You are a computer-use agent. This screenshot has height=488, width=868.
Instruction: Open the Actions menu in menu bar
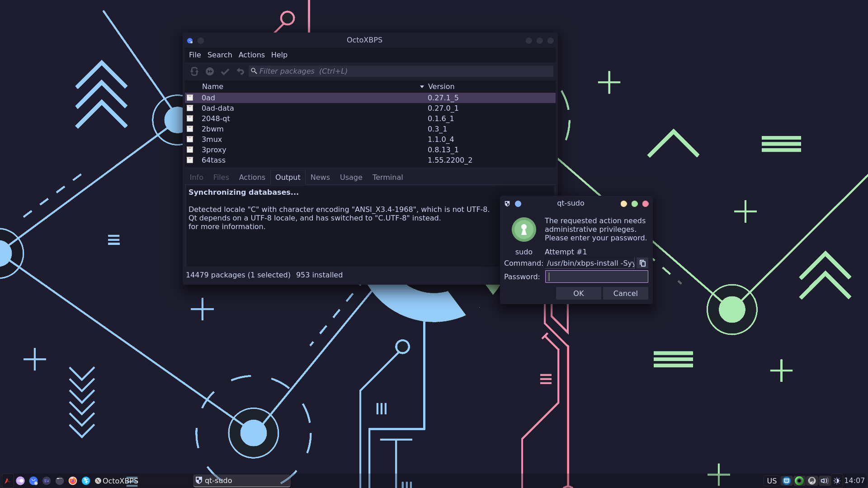click(251, 55)
